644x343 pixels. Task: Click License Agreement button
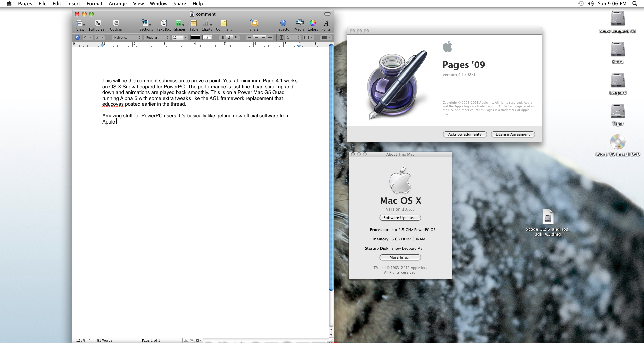point(513,134)
